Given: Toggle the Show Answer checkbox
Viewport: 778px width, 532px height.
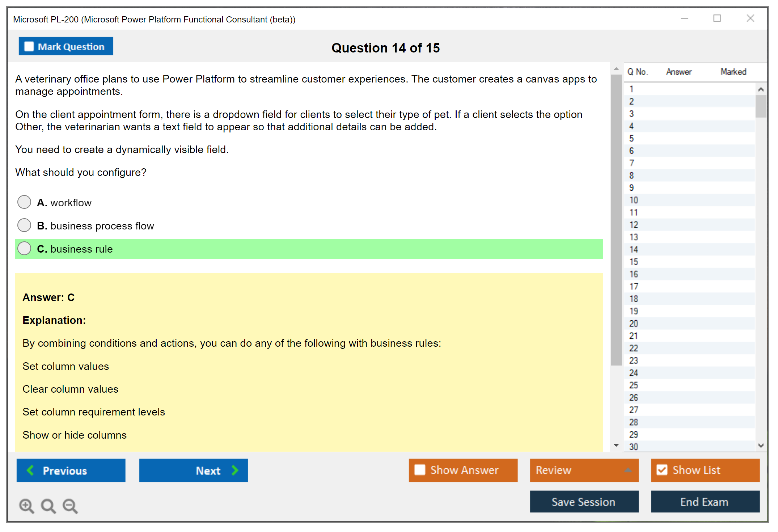Looking at the screenshot, I should click(420, 470).
